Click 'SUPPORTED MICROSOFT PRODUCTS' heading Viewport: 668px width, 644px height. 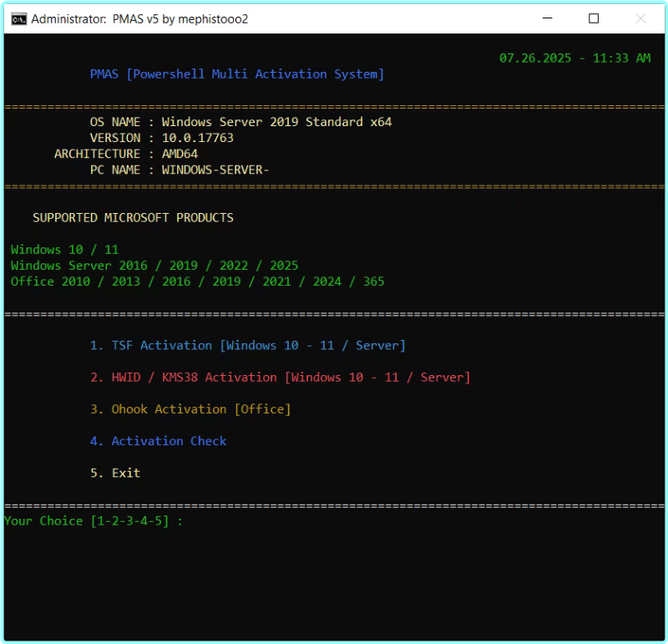(133, 218)
